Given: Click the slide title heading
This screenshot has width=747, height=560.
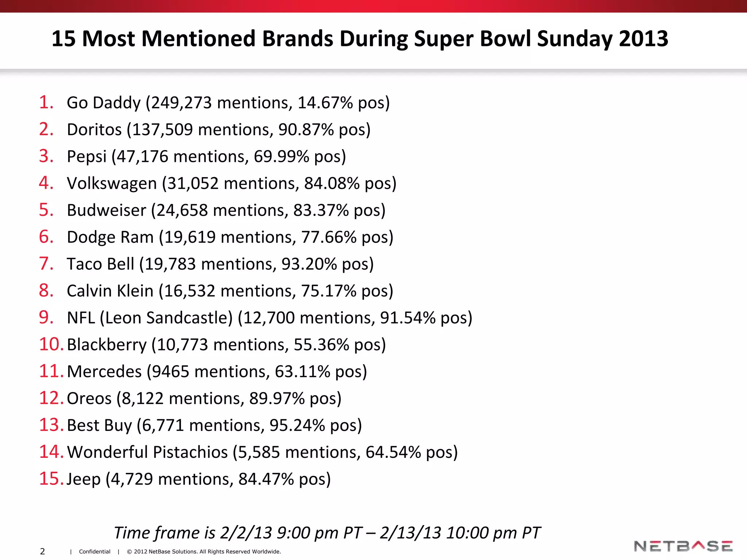Looking at the screenshot, I should click(x=360, y=39).
